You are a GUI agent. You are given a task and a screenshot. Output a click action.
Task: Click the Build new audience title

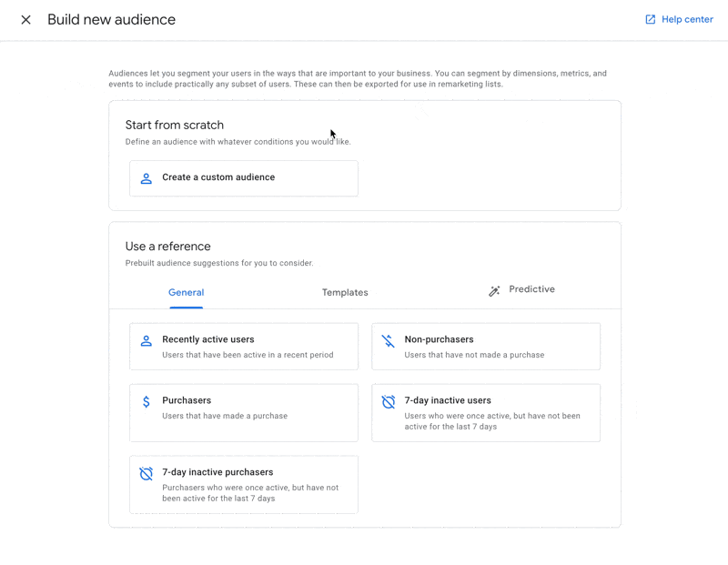click(x=111, y=19)
